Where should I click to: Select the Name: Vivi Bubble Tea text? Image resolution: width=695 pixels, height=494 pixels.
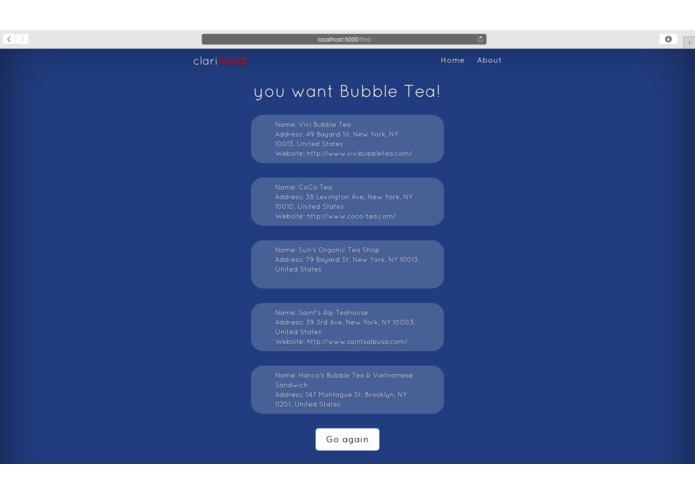(x=313, y=124)
